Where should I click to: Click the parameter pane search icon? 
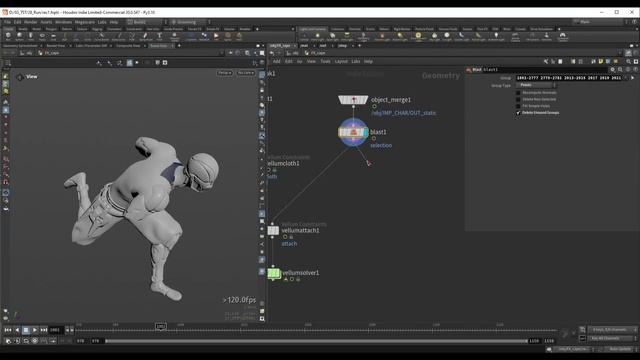(620, 70)
